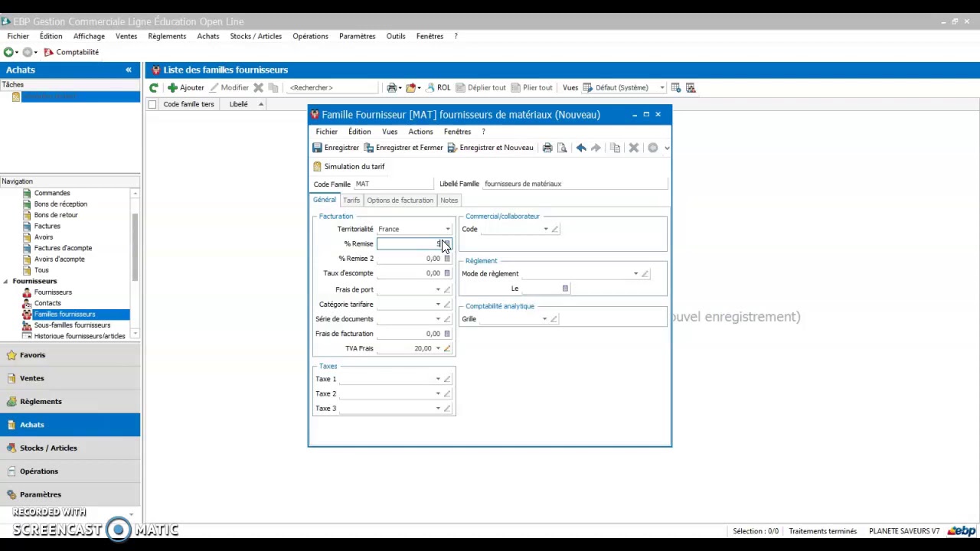Open the Options de facturation tab
The image size is (980, 551).
coord(400,201)
